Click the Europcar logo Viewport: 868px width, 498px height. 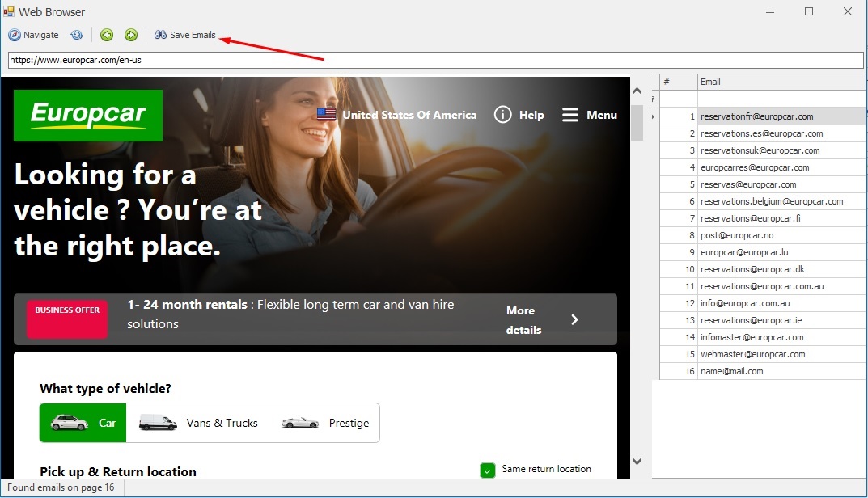(88, 115)
